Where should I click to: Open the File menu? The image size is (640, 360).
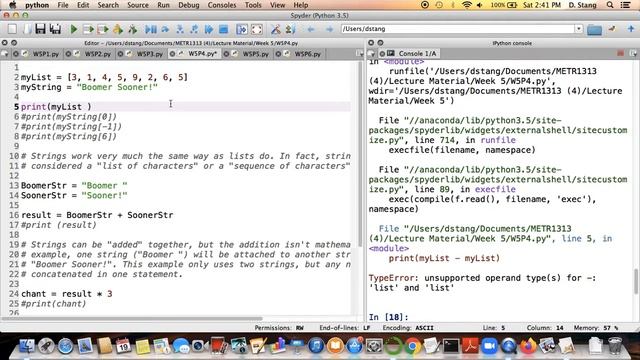pos(63,5)
